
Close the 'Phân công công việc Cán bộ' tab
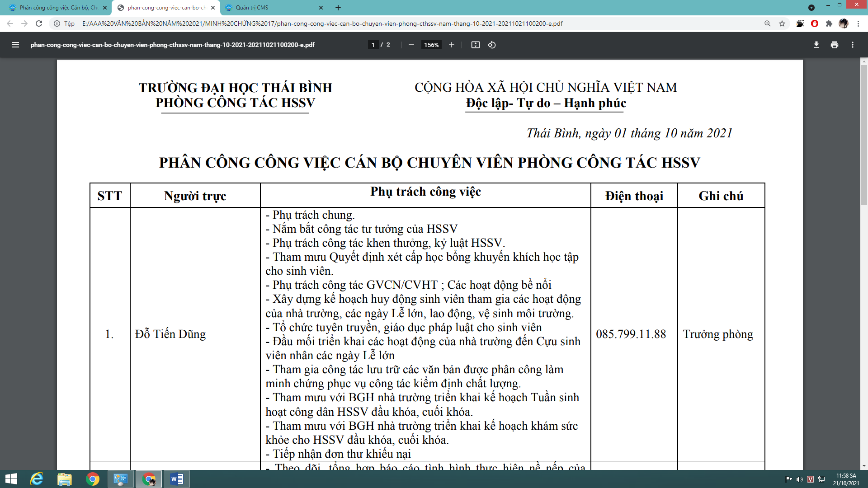pyautogui.click(x=105, y=8)
